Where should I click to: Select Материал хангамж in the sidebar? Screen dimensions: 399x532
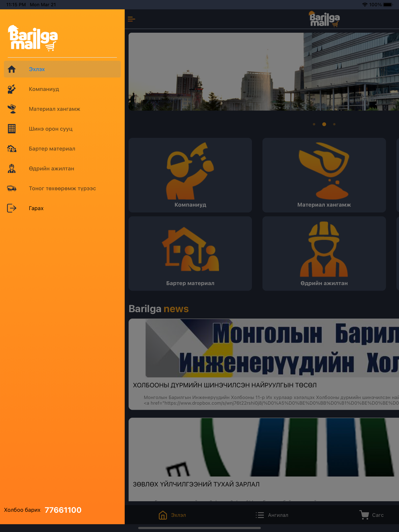pos(62,109)
